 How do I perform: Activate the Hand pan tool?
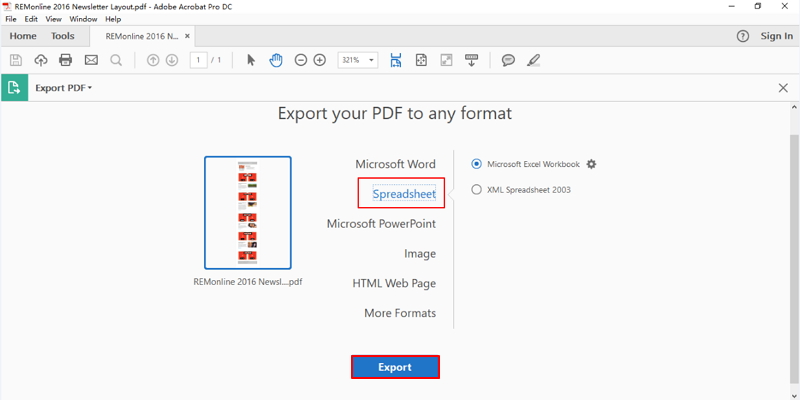coord(276,60)
